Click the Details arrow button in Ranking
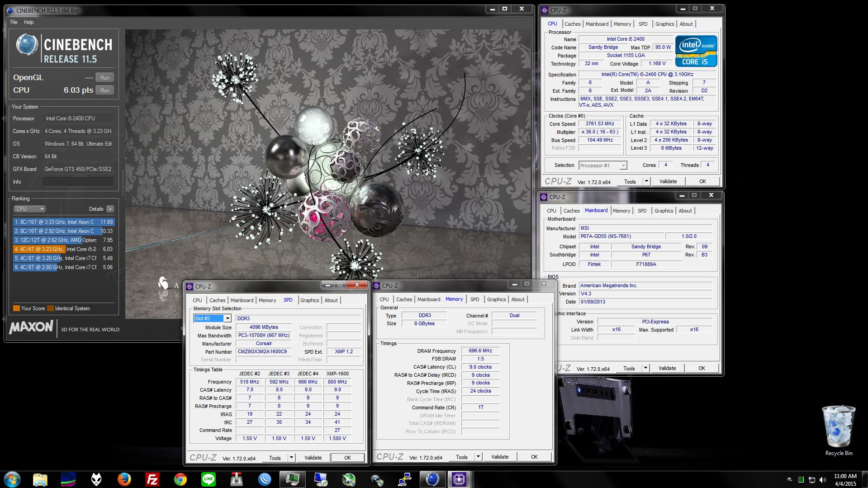 [x=110, y=209]
